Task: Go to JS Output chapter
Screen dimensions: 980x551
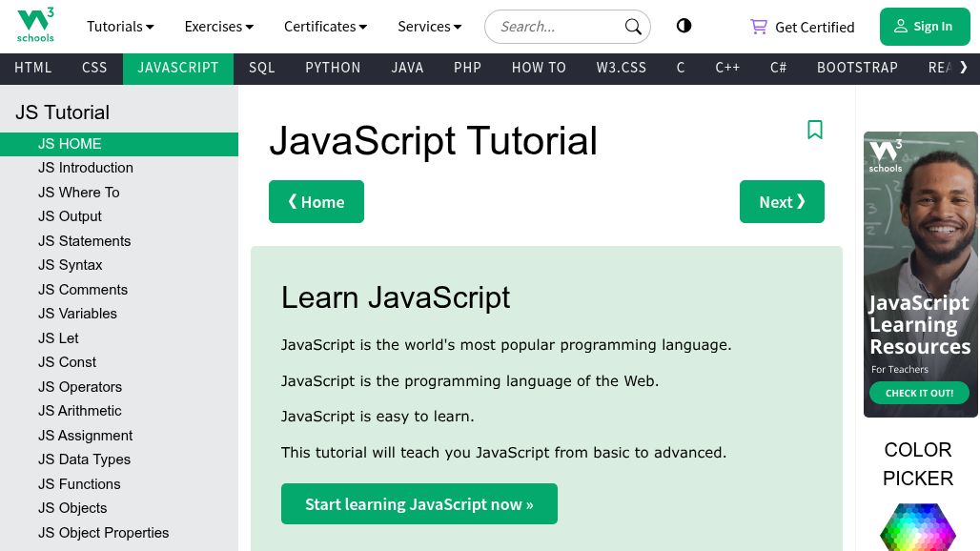Action: (119, 216)
